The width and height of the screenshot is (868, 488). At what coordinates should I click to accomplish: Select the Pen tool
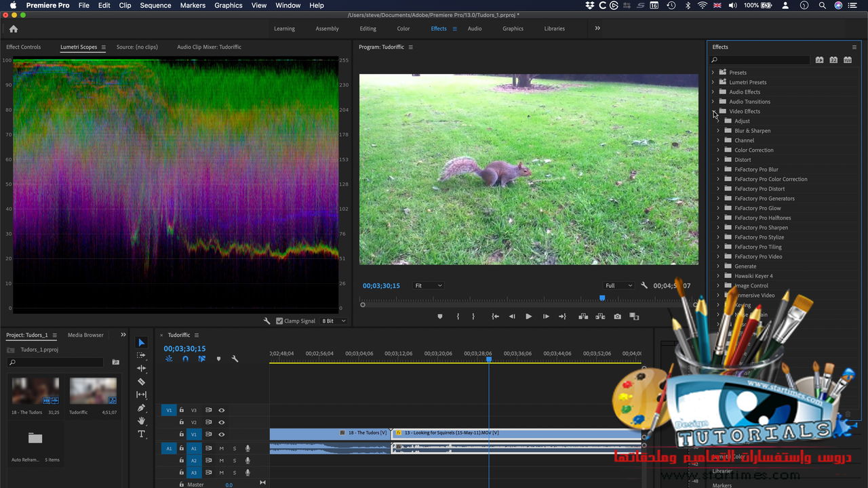(141, 408)
